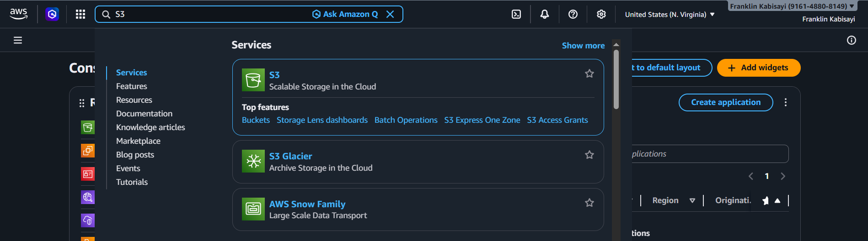Open S3 Access Grants link
The width and height of the screenshot is (868, 241).
pyautogui.click(x=557, y=120)
